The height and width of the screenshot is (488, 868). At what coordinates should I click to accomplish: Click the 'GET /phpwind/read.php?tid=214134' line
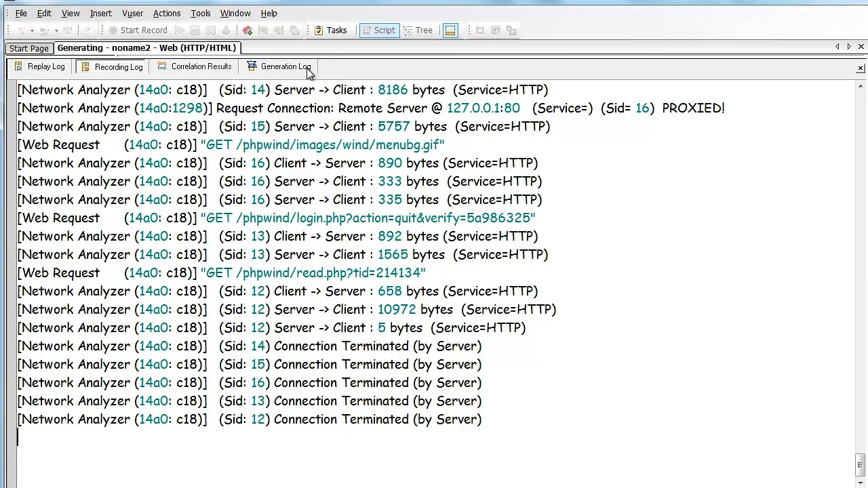222,272
